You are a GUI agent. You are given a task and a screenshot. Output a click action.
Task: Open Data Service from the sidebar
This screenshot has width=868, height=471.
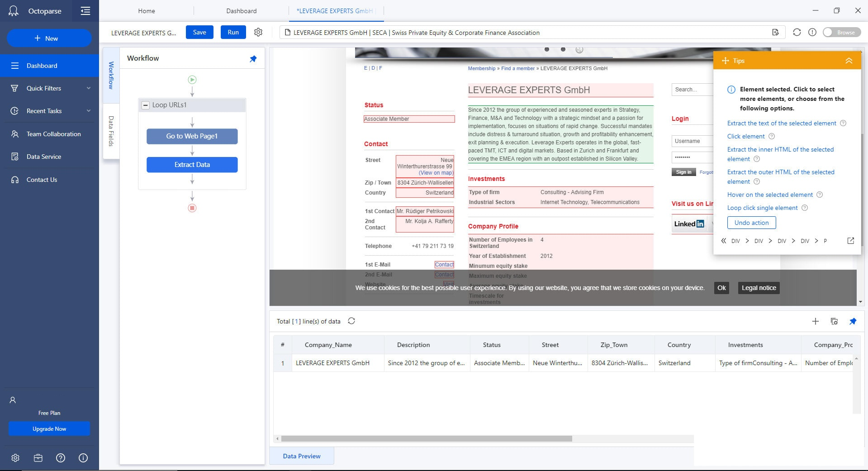click(43, 157)
